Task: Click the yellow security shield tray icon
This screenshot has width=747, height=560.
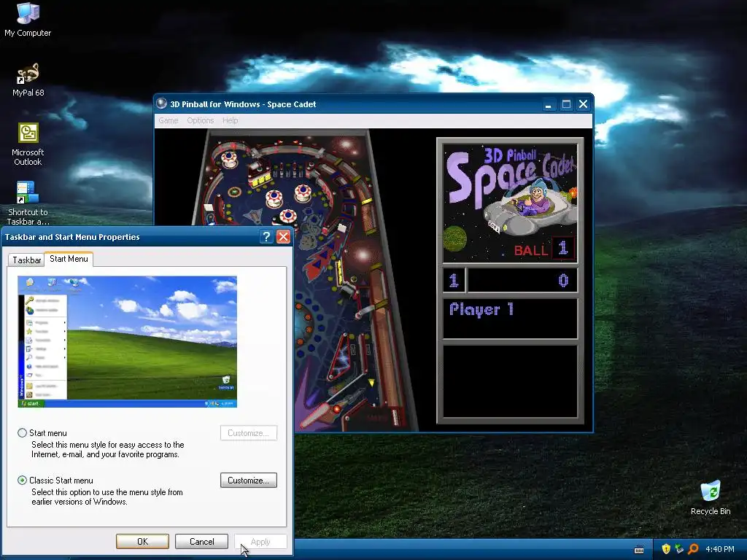Action: [x=666, y=549]
